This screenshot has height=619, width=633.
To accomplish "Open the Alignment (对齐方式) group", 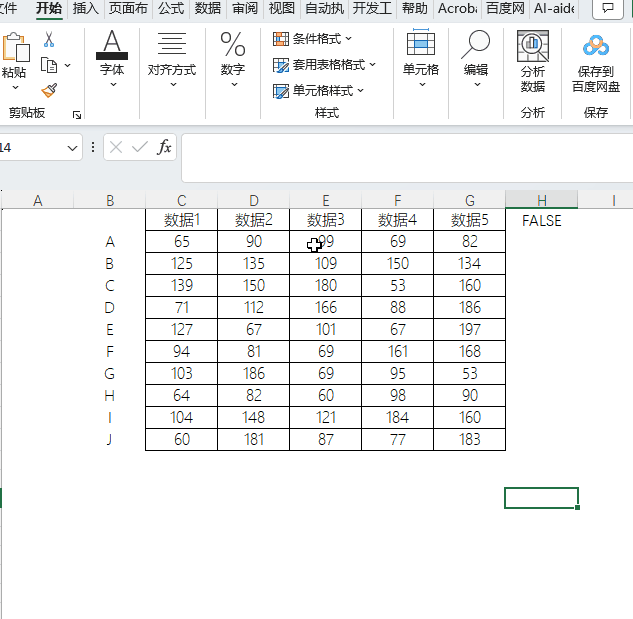I will click(x=172, y=58).
